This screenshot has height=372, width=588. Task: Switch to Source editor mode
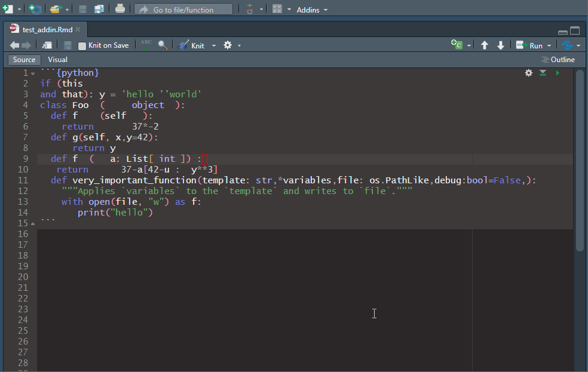click(24, 60)
